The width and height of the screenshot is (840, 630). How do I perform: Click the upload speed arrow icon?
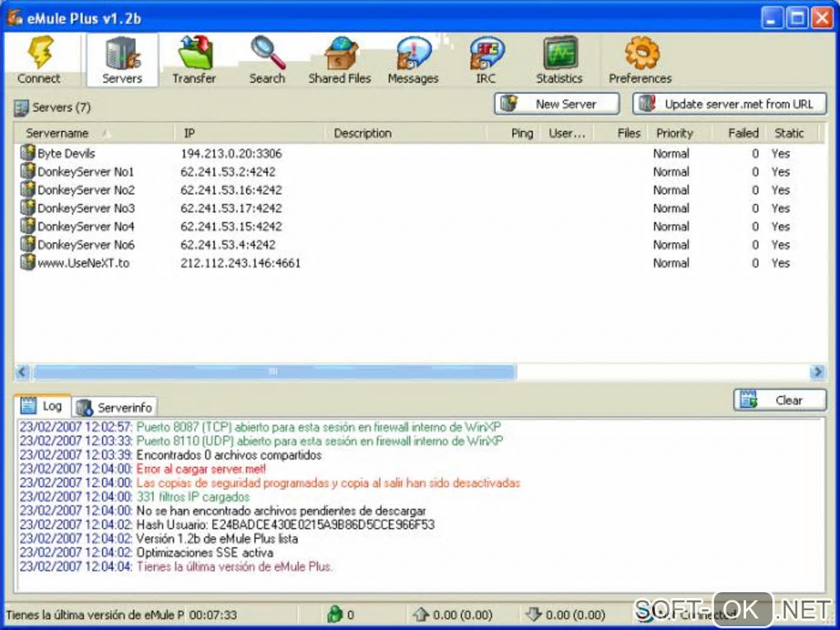pos(422,614)
